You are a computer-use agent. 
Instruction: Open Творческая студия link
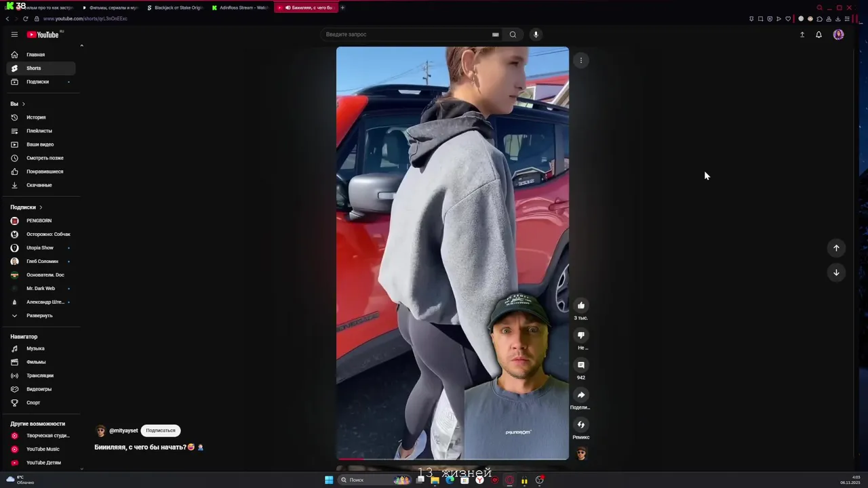click(41, 436)
